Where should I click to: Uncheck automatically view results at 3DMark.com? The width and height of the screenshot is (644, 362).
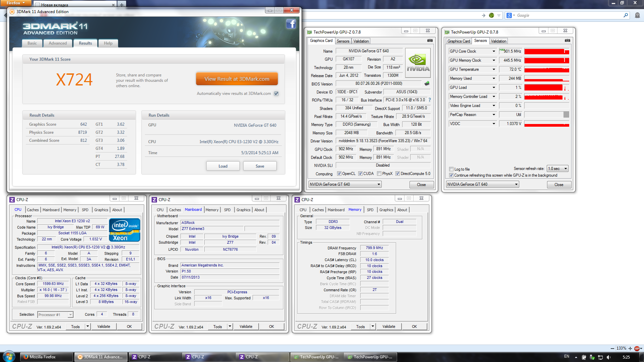pos(276,94)
